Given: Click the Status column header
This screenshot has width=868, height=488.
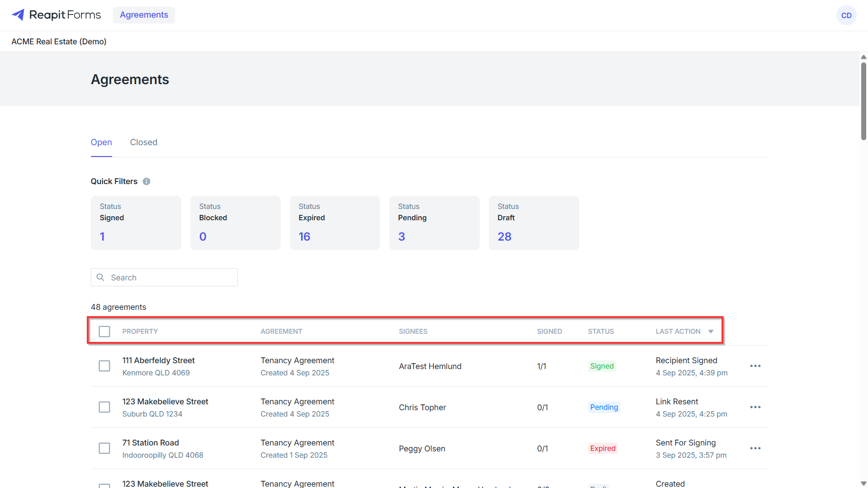Looking at the screenshot, I should [x=601, y=332].
